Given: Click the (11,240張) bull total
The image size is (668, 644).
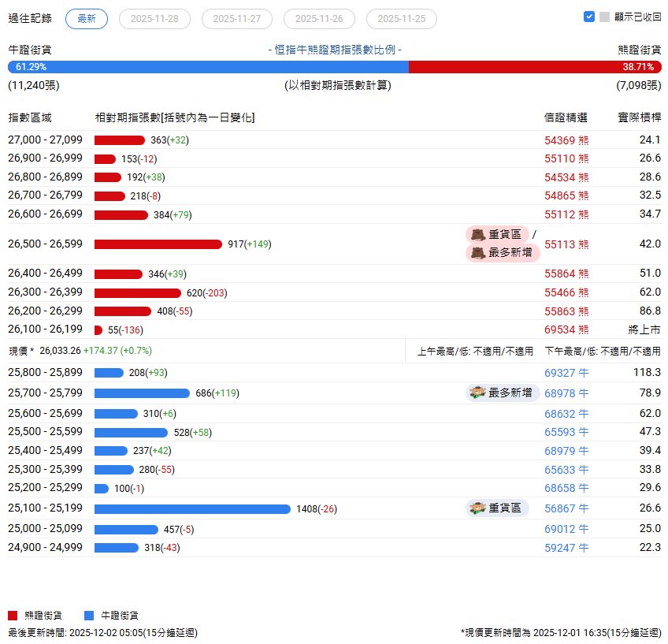Looking at the screenshot, I should click(34, 85).
